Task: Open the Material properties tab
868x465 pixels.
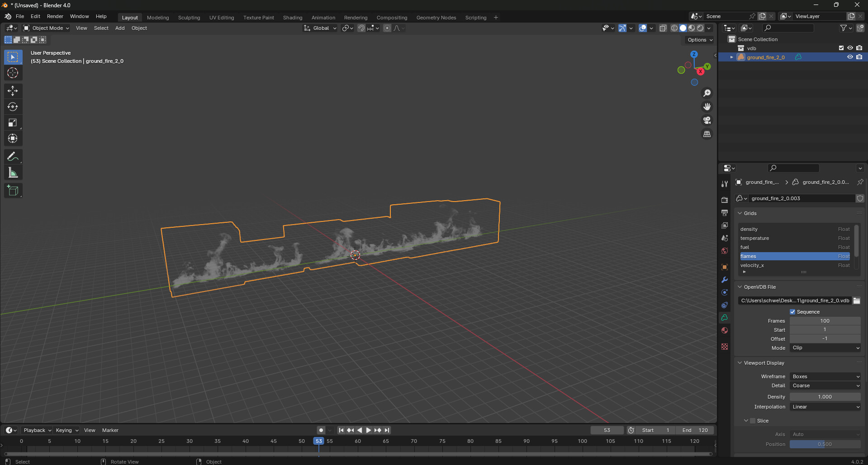Action: click(725, 330)
